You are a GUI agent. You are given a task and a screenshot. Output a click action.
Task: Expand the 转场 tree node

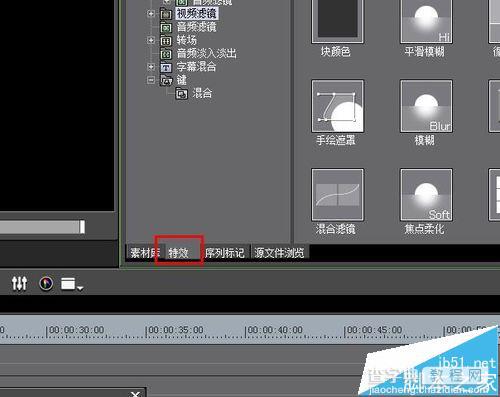[x=151, y=40]
